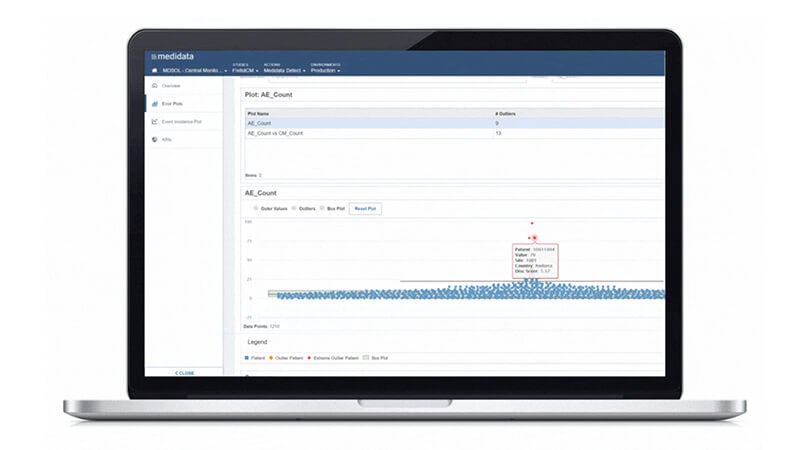Select Error Plots in the sidebar
The height and width of the screenshot is (450, 800).
[172, 104]
